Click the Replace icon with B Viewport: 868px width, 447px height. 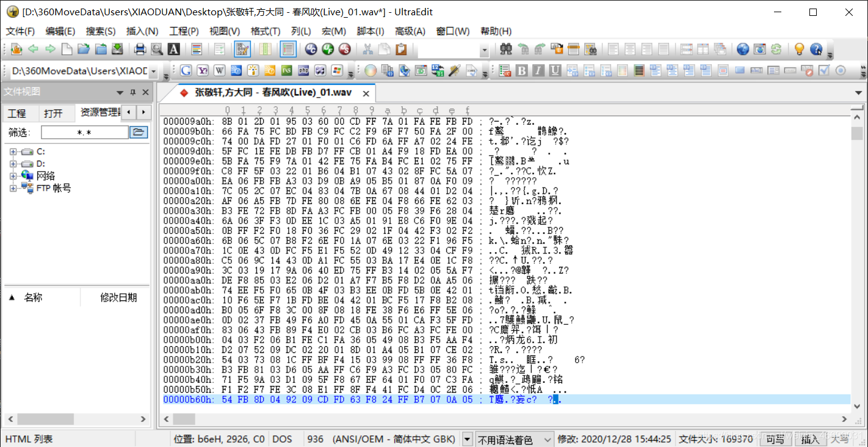[x=557, y=49]
